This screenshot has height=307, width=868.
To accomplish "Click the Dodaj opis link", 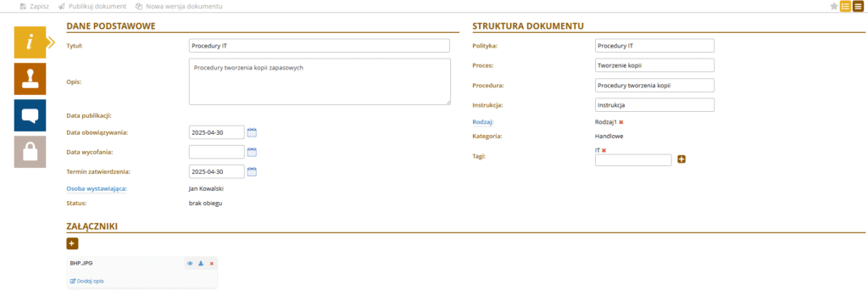I will 87,281.
